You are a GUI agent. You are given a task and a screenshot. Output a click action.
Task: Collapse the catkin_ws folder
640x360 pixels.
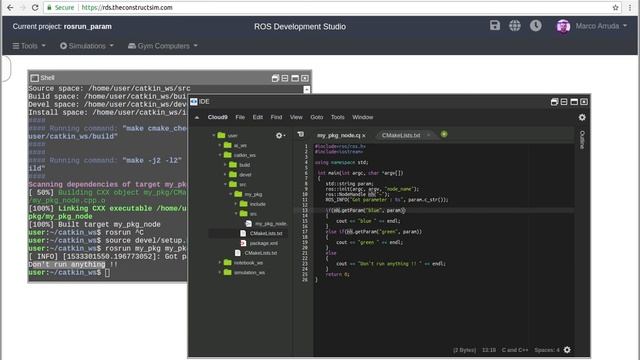(220, 155)
